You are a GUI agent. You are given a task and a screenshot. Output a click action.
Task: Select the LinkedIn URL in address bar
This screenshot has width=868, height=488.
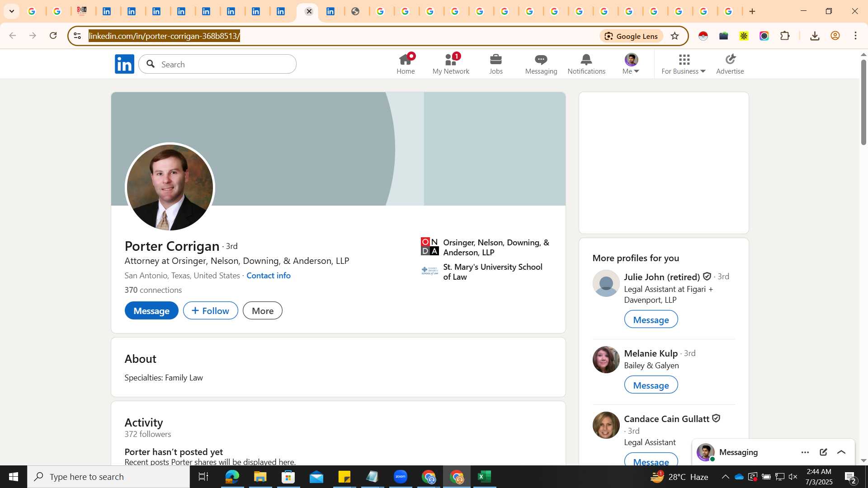164,36
